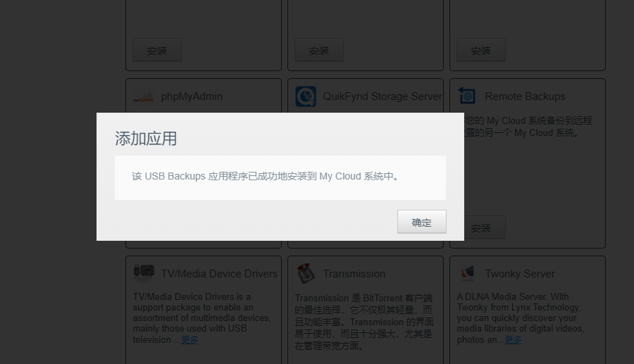
Task: Select the Remote Backups title
Action: (x=525, y=96)
